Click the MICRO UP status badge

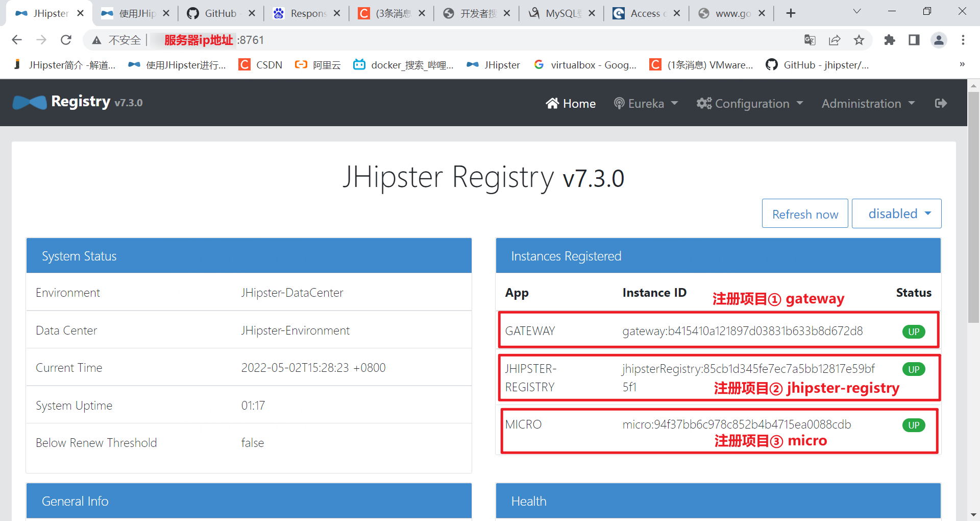(x=914, y=425)
